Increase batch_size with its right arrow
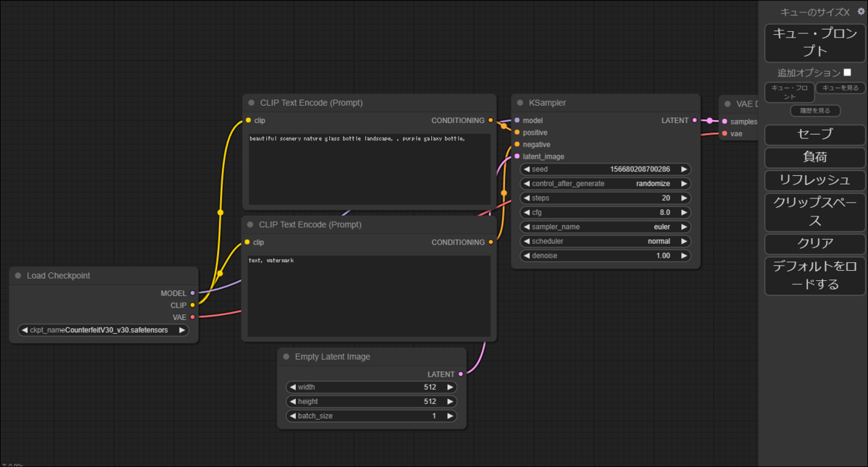The height and width of the screenshot is (467, 868). (450, 416)
